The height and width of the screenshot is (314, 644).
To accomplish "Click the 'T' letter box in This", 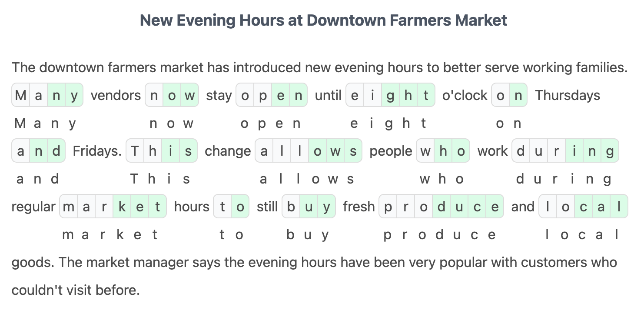I will coord(135,151).
